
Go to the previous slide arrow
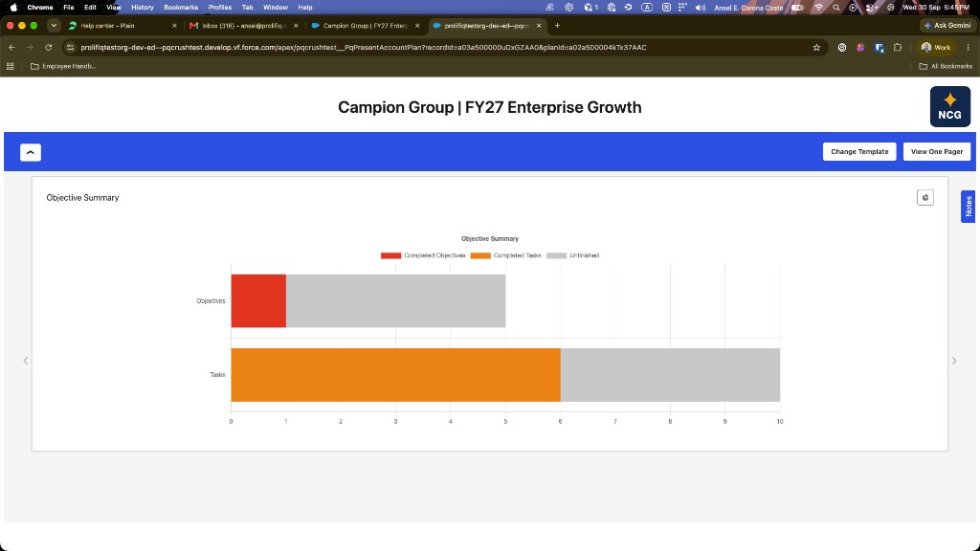[26, 361]
